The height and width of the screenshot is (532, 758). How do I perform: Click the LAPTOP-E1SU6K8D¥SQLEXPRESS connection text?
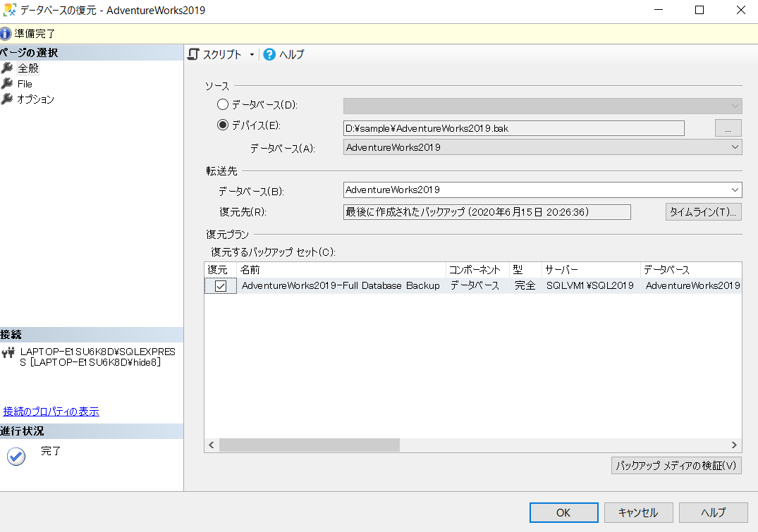click(97, 357)
